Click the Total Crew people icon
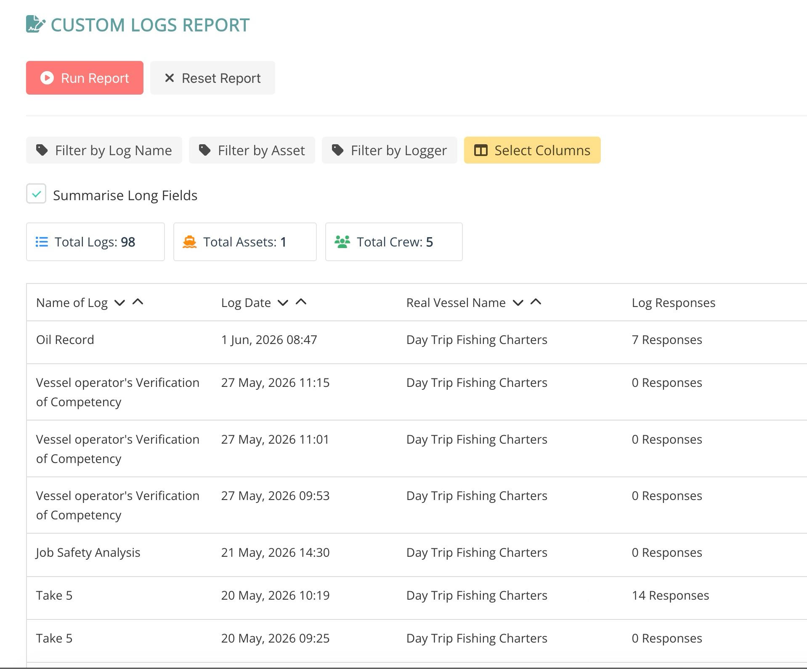 [x=342, y=242]
